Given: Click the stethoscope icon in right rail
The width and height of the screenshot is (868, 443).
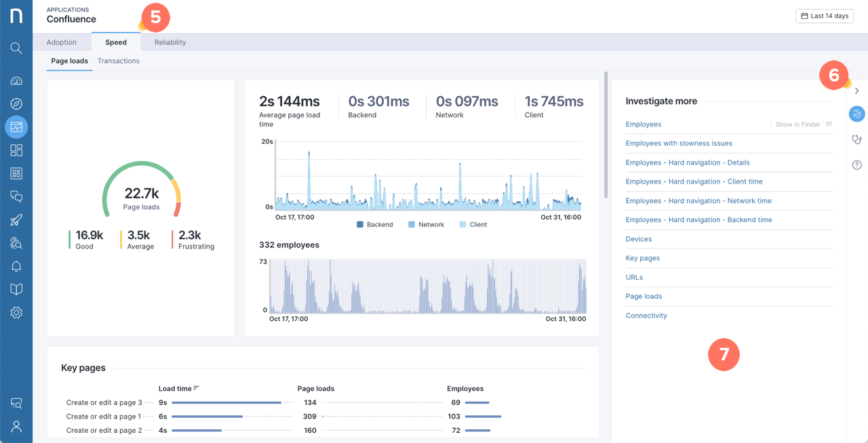Looking at the screenshot, I should (x=857, y=140).
